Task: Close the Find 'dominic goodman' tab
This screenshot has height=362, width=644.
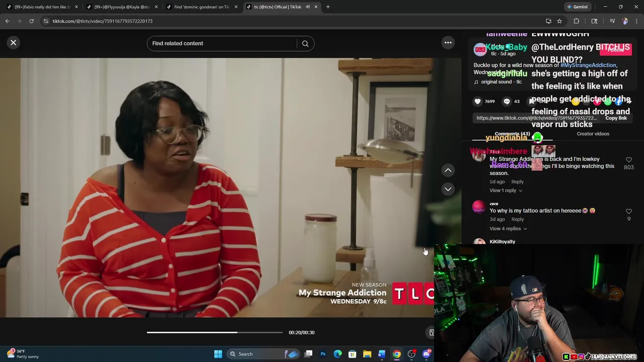Action: click(x=236, y=7)
